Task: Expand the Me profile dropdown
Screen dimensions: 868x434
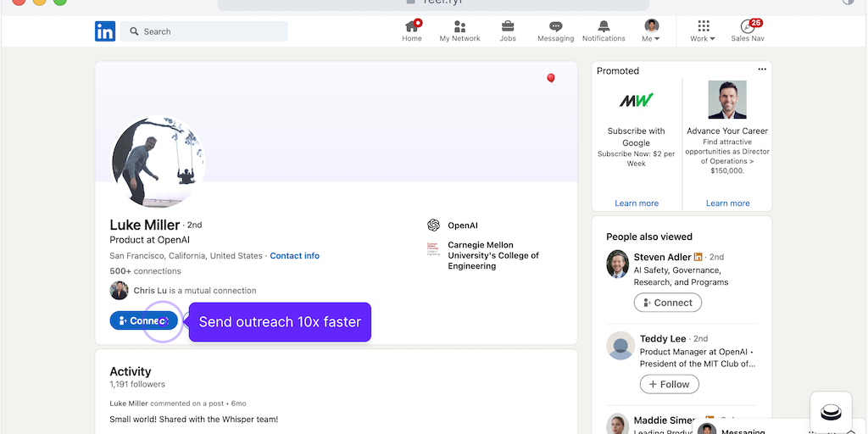Action: click(x=651, y=31)
